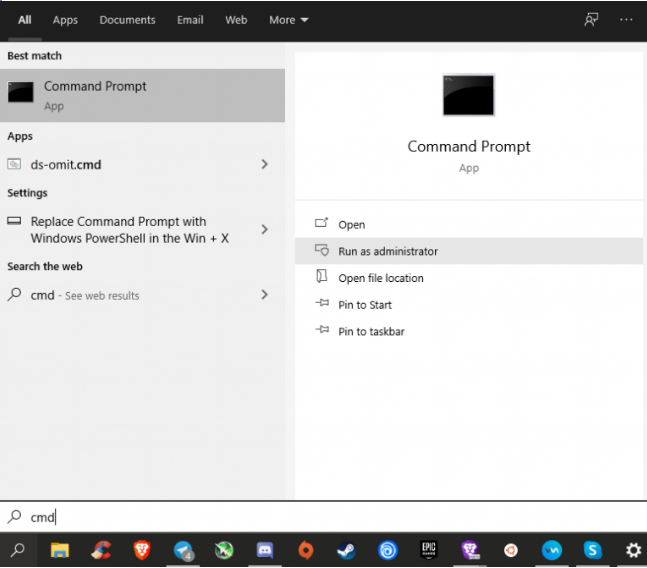Screen dimensions: 647x568
Task: Click the Best match heading
Action: coord(34,56)
